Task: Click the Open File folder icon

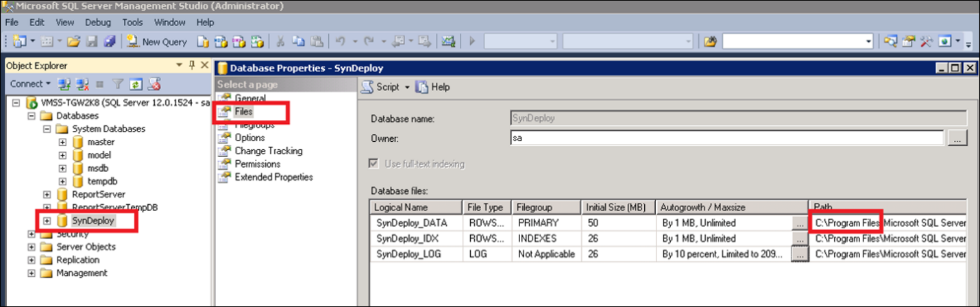Action: pyautogui.click(x=73, y=41)
